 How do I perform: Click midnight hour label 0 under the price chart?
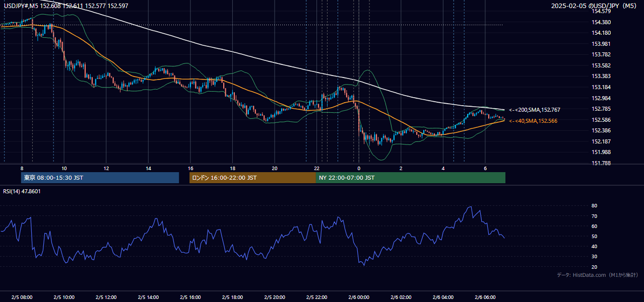point(358,168)
